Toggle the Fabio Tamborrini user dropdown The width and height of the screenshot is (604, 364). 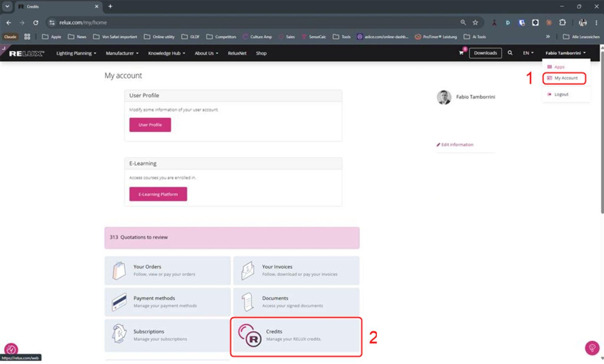point(566,53)
